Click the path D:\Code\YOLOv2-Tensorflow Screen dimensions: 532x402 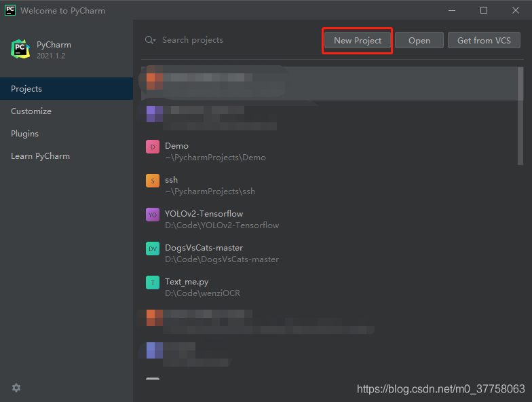[x=222, y=225]
